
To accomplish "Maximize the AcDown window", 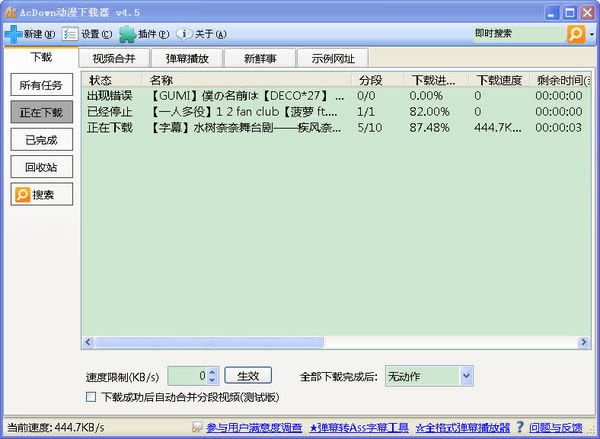I will pos(569,13).
